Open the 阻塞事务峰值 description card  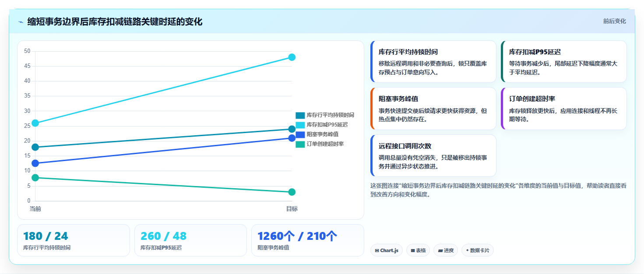click(x=433, y=109)
